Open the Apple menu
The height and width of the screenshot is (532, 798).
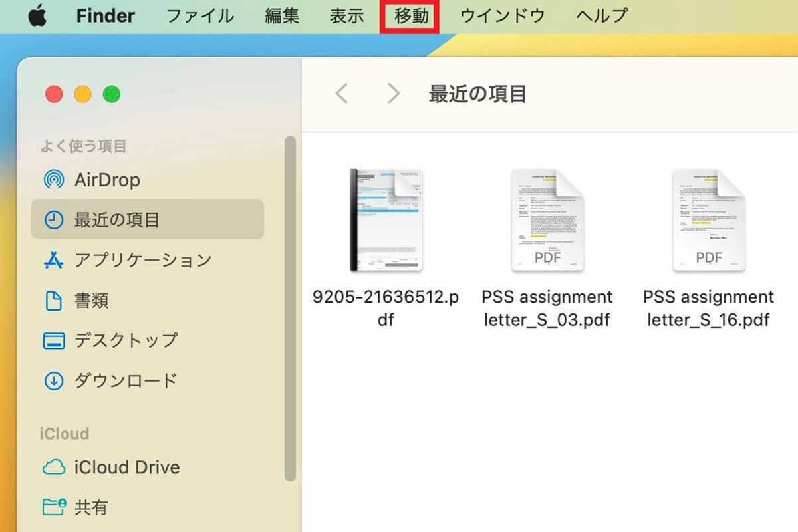pyautogui.click(x=37, y=15)
